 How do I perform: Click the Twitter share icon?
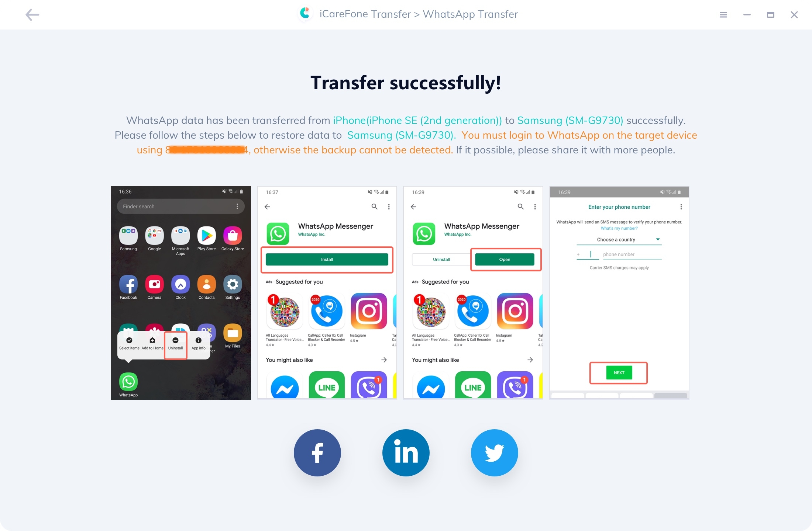point(495,452)
